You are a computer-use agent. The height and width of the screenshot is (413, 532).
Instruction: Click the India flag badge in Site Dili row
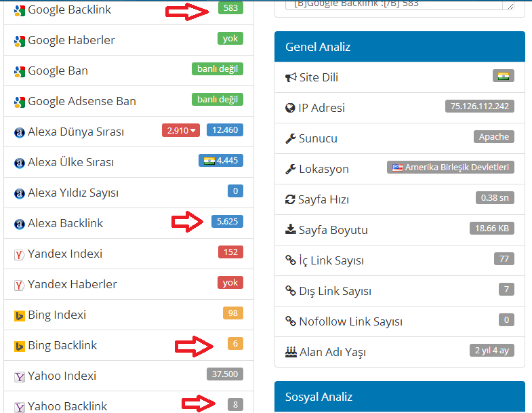(504, 76)
